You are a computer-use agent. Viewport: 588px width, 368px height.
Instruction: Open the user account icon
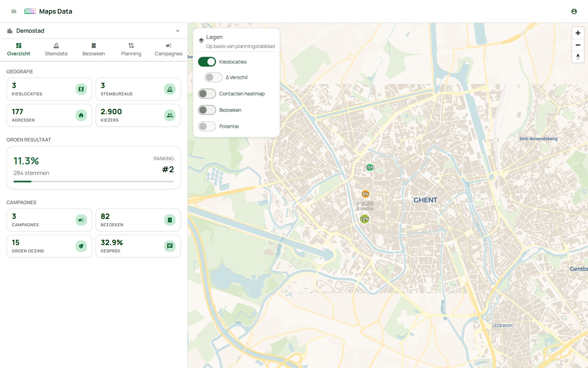(x=574, y=11)
